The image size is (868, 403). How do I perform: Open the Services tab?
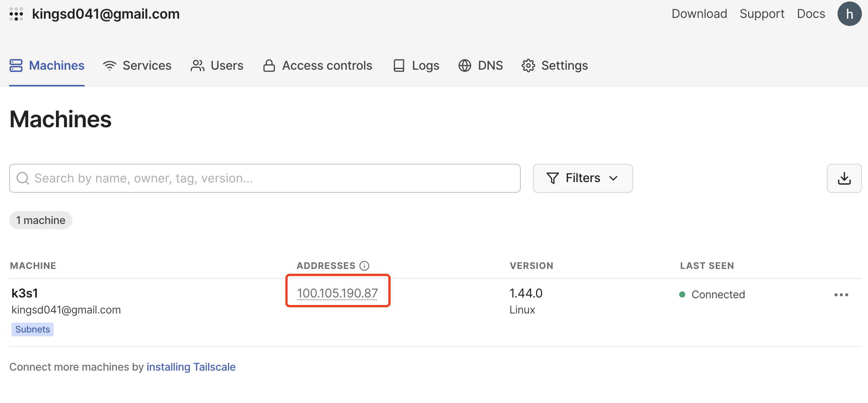click(137, 66)
